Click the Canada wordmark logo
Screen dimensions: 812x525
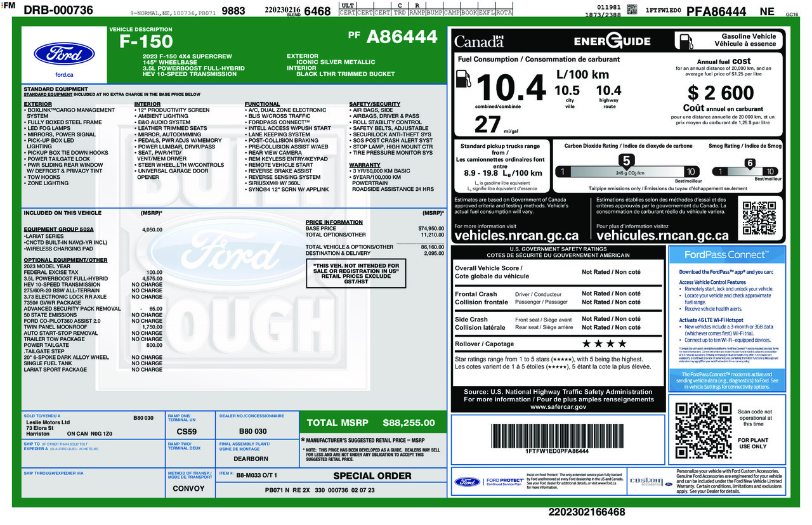coord(479,42)
